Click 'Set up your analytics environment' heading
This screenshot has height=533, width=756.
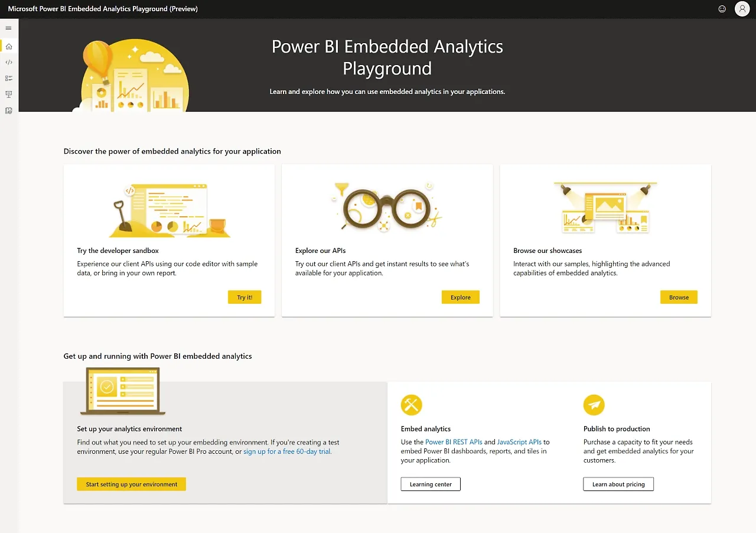(x=129, y=429)
